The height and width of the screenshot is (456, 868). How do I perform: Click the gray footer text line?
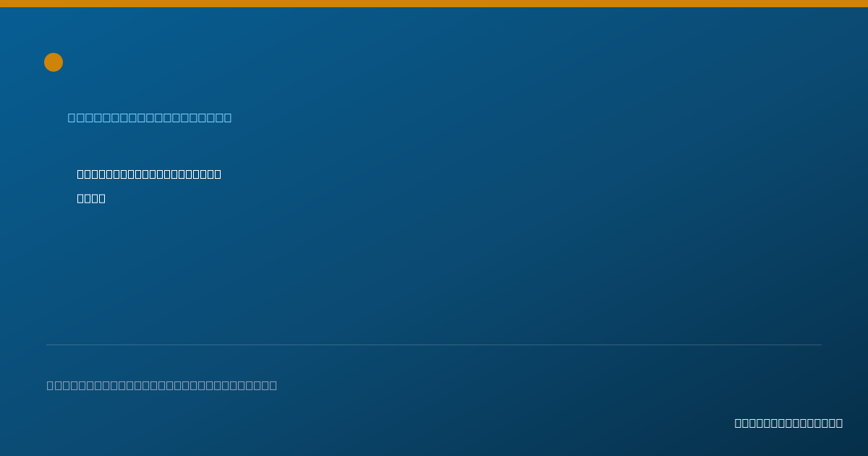click(162, 385)
